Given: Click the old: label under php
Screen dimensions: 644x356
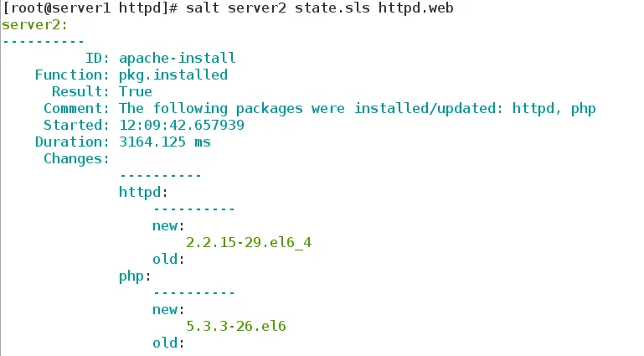Looking at the screenshot, I should pos(169,343).
